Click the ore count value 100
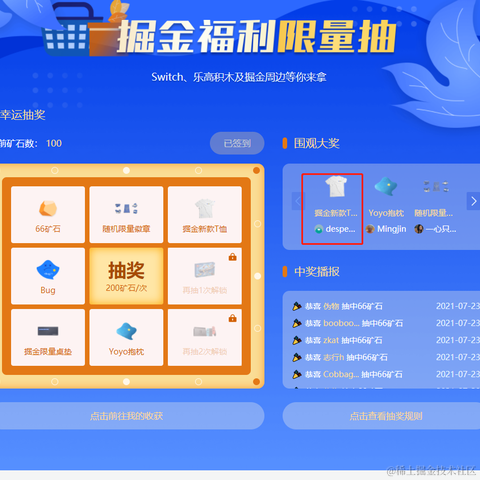The height and width of the screenshot is (480, 480). pyautogui.click(x=54, y=143)
